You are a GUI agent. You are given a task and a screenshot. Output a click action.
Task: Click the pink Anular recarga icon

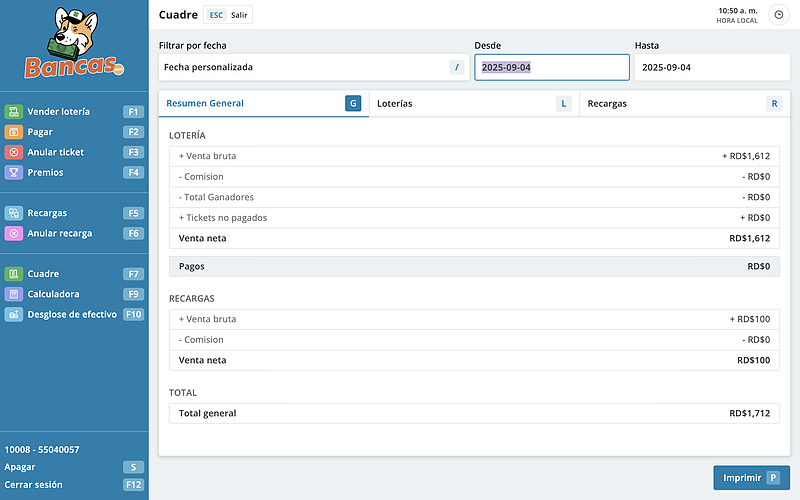(x=14, y=233)
